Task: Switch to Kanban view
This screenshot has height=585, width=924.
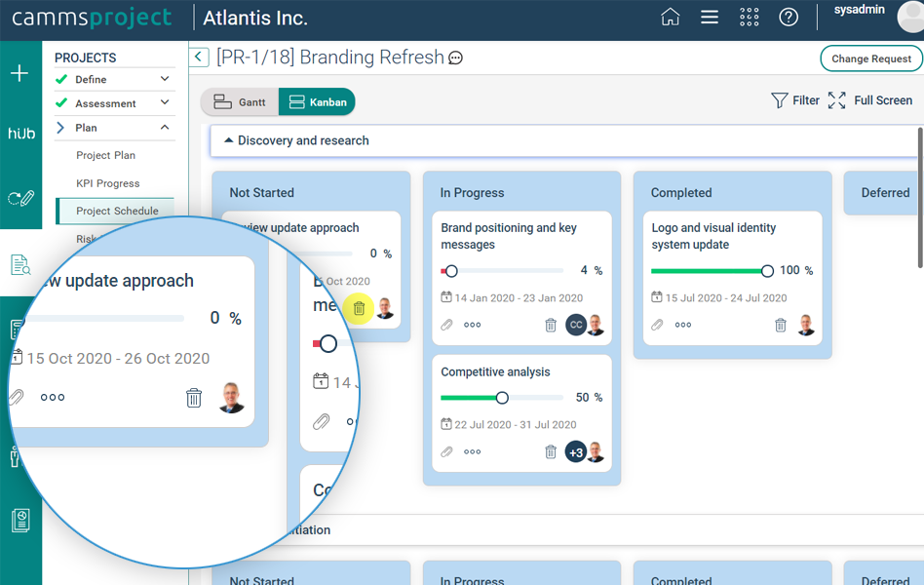Action: pos(317,102)
